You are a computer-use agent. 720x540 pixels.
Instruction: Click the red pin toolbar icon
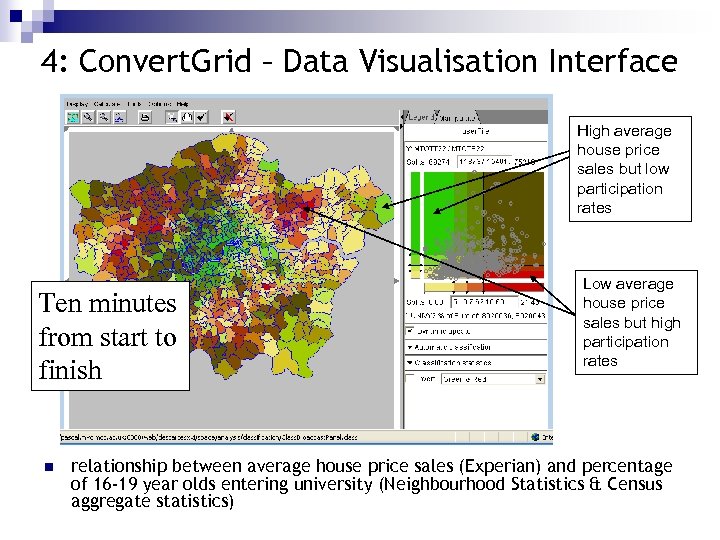click(228, 118)
